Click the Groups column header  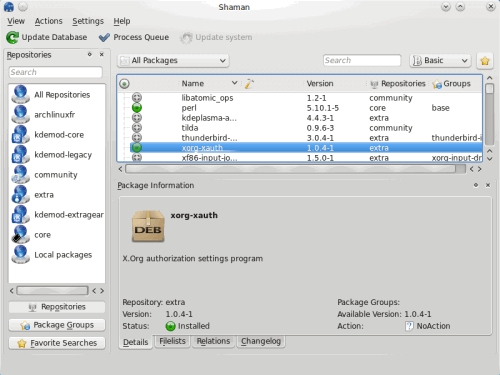tap(452, 84)
